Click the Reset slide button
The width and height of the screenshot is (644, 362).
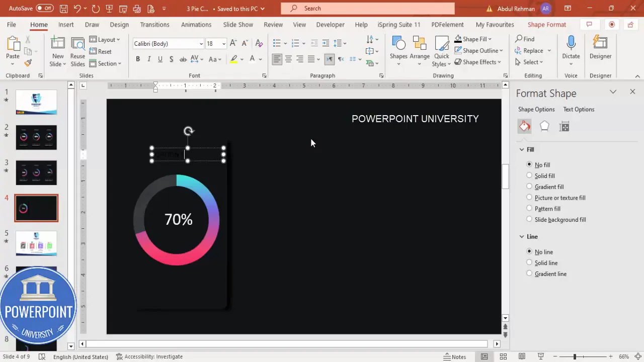click(101, 51)
